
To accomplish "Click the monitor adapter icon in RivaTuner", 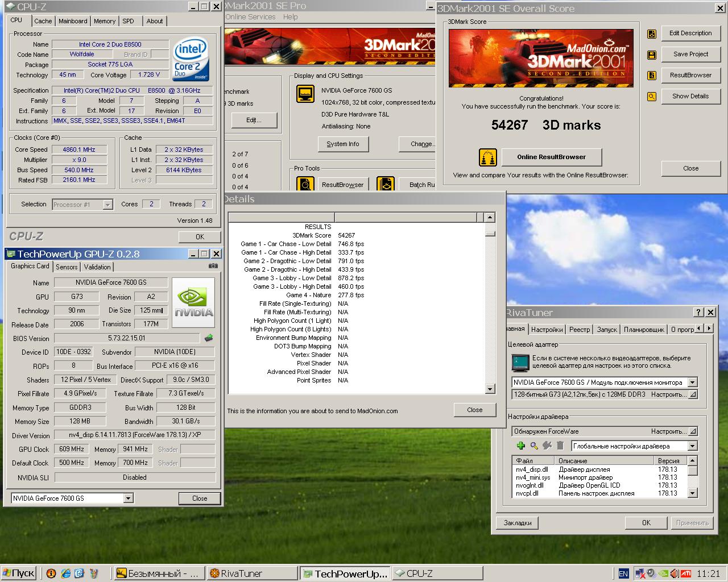I will pos(520,362).
